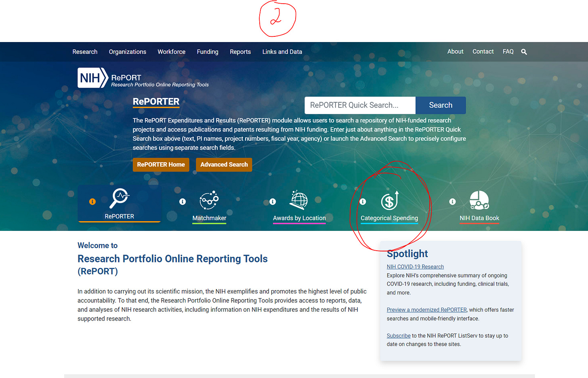Show info icon next to Matchmaker
The height and width of the screenshot is (378, 588).
point(183,201)
